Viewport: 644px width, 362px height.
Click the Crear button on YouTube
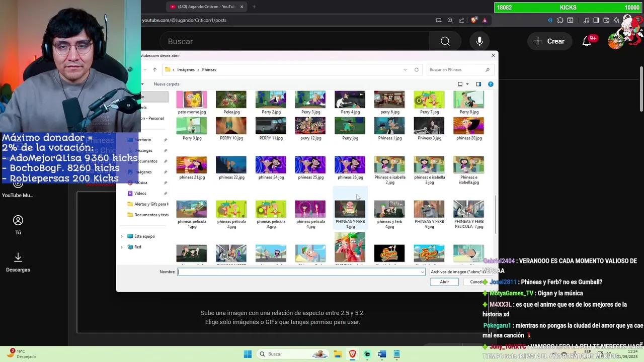click(549, 41)
